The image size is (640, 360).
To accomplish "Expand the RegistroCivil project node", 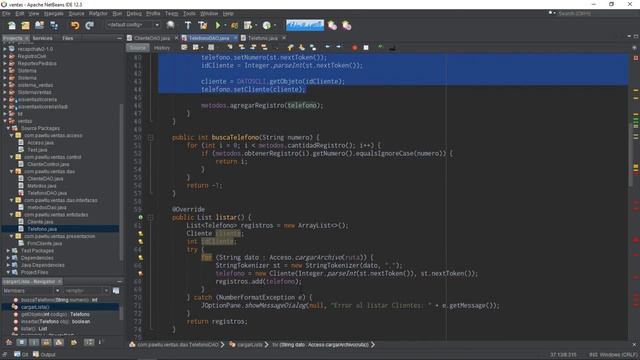I will pyautogui.click(x=5, y=56).
